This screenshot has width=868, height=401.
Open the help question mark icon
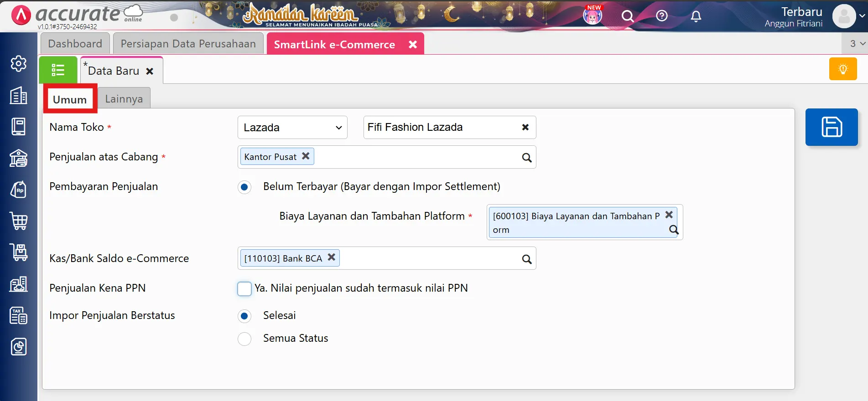[x=662, y=16]
